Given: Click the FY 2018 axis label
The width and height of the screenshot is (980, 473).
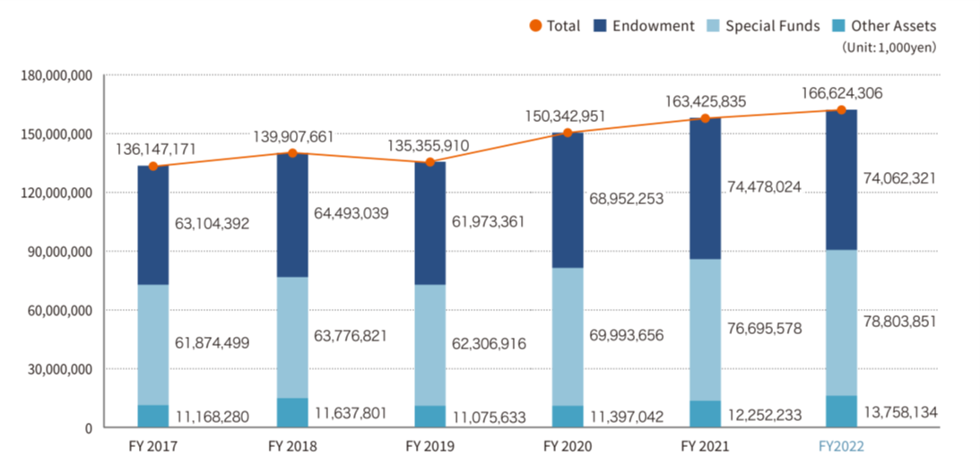Looking at the screenshot, I should [292, 447].
